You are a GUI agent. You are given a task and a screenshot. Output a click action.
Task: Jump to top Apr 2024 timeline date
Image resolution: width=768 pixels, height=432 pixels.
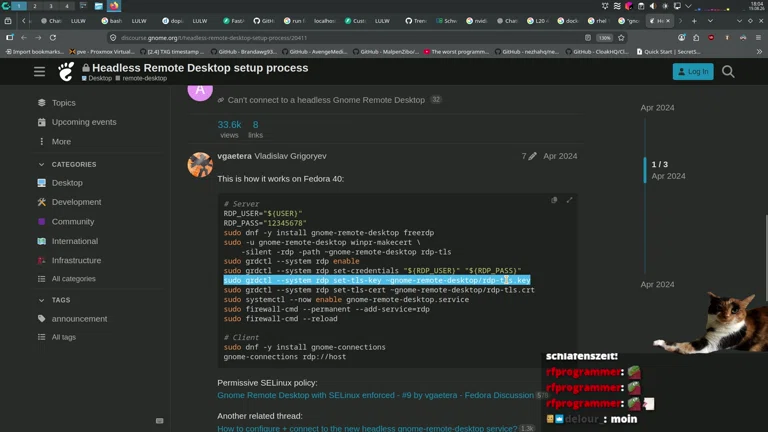pos(657,108)
